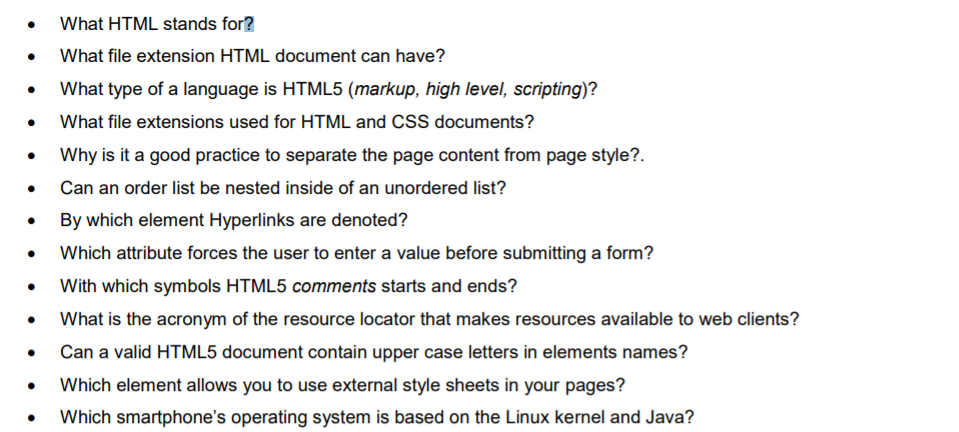
Task: Click the line about acronym of the resource locator
Action: [x=429, y=319]
